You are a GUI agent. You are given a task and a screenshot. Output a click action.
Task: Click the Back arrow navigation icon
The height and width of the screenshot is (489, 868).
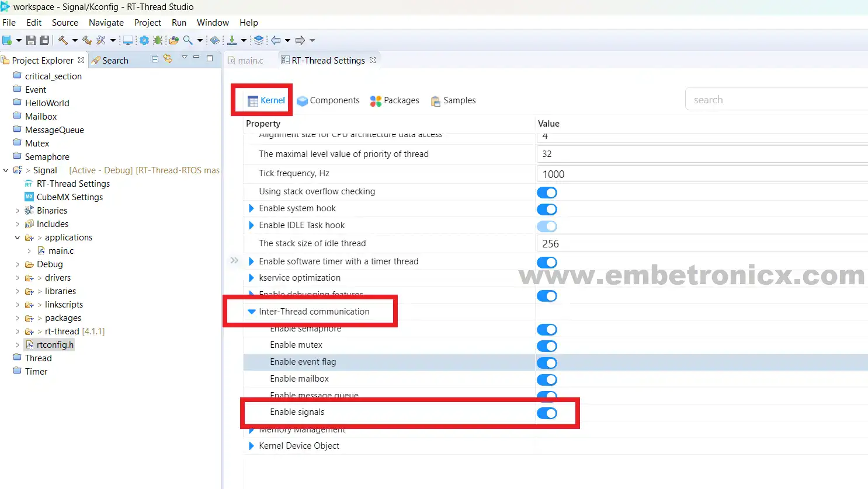(x=276, y=40)
